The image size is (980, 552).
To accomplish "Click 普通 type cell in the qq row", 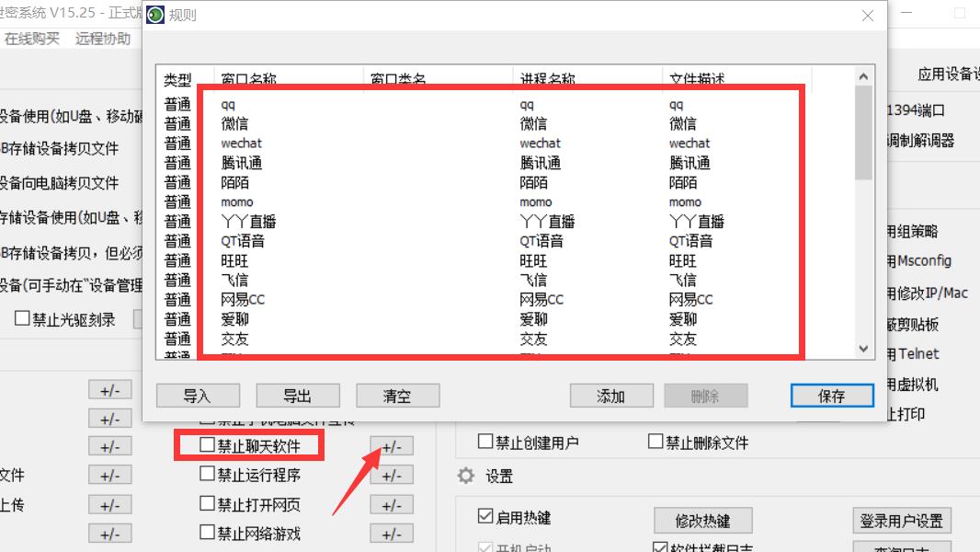I will tap(177, 104).
